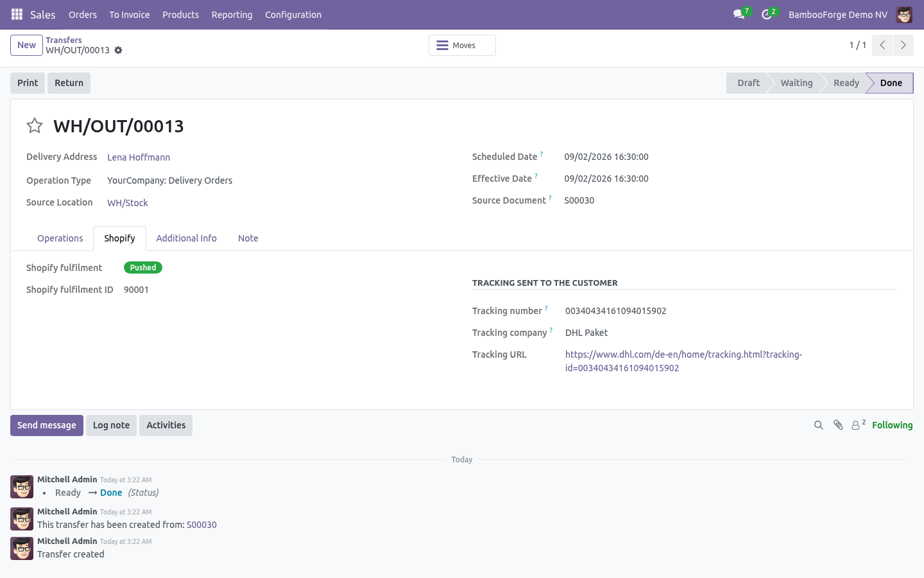Viewport: 924px width, 578px height.
Task: Open Activities in chatter
Action: (x=166, y=425)
